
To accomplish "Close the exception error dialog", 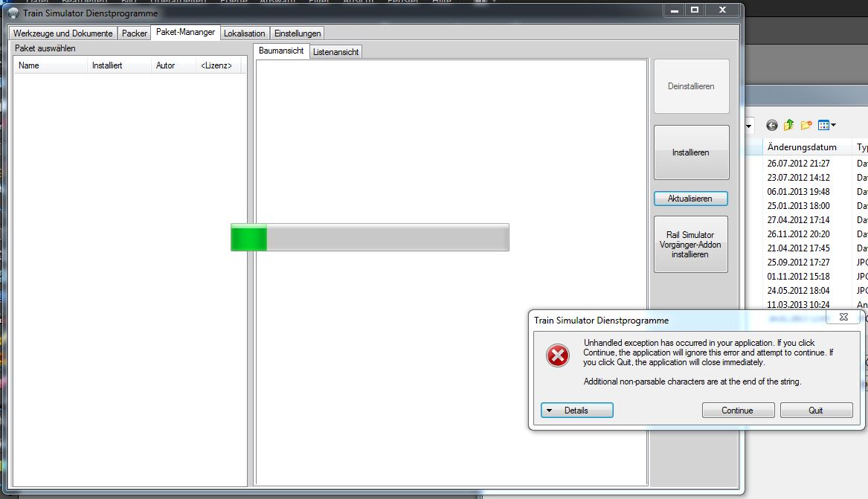I will point(843,317).
